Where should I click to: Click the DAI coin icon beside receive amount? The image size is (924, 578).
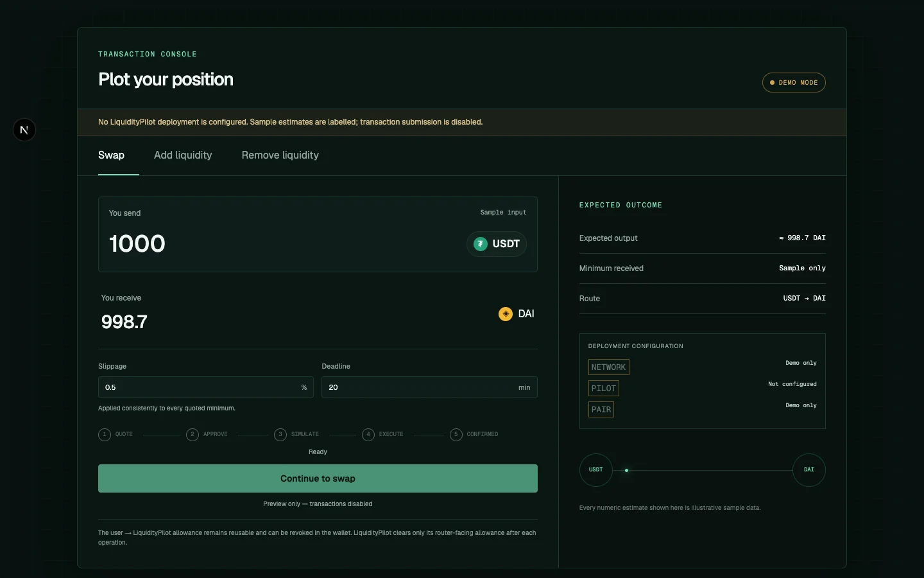pyautogui.click(x=506, y=314)
